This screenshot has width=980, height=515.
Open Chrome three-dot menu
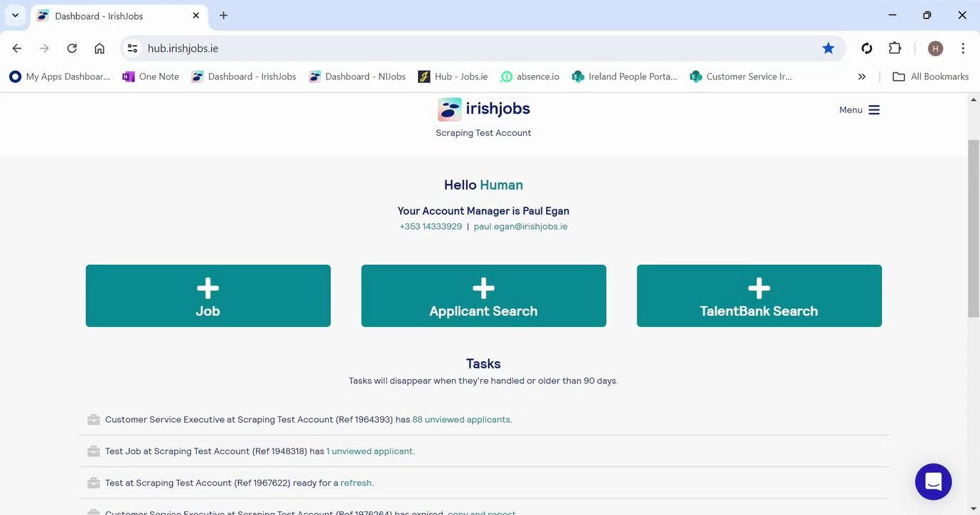click(x=963, y=48)
